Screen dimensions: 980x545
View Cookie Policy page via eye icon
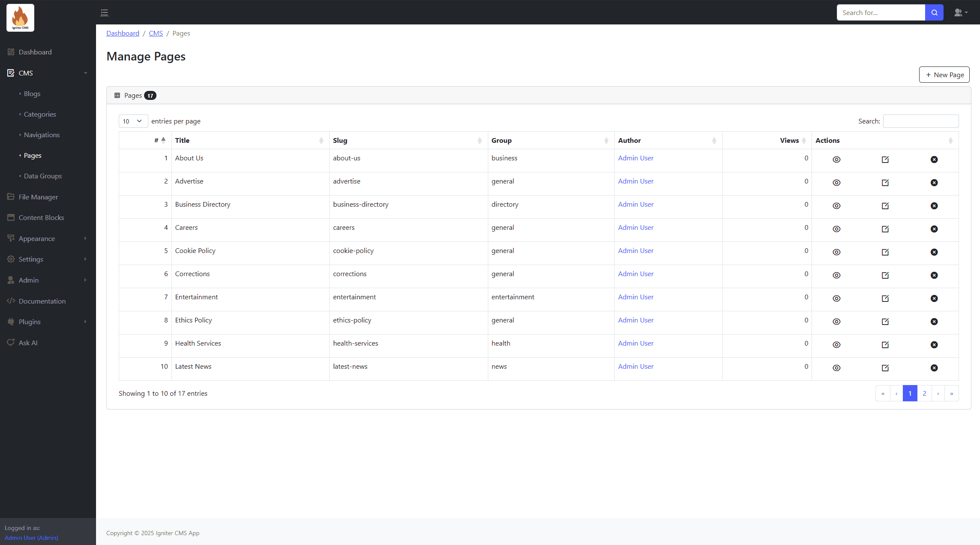pos(836,252)
